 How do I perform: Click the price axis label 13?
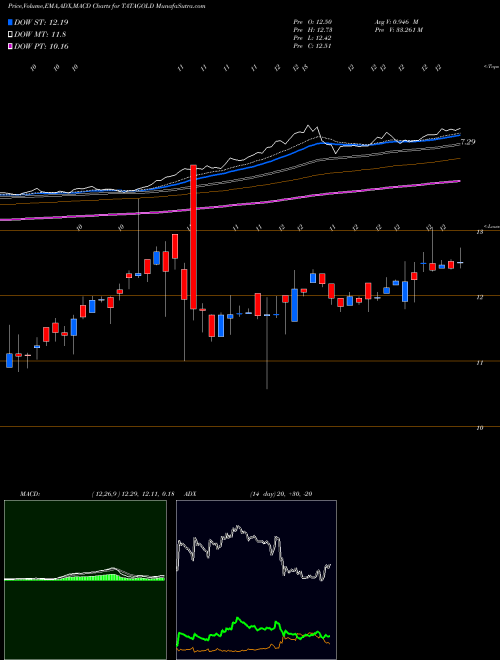(x=479, y=232)
